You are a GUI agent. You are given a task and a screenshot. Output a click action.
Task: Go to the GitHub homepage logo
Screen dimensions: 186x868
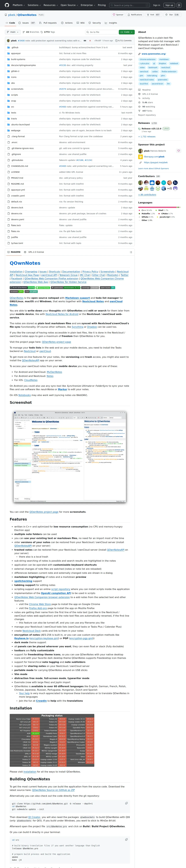click(x=7, y=5)
